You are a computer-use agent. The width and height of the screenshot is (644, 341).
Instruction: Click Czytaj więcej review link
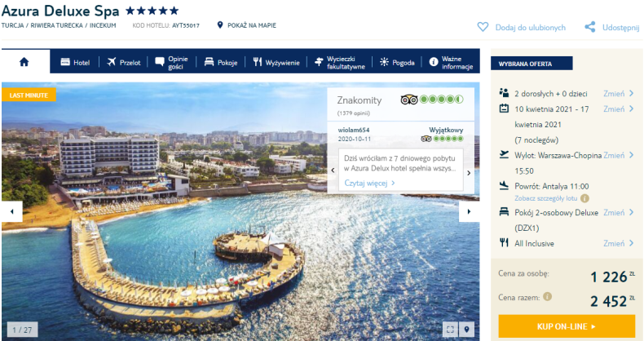369,184
